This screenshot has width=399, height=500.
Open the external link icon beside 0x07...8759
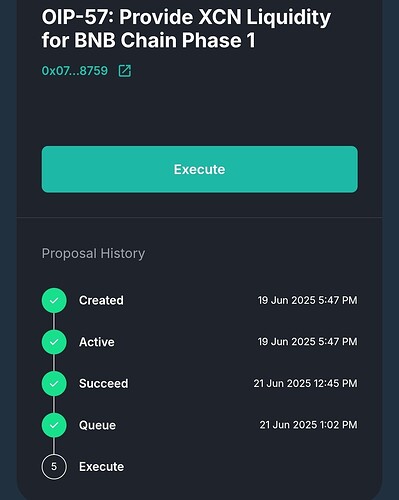pyautogui.click(x=125, y=71)
